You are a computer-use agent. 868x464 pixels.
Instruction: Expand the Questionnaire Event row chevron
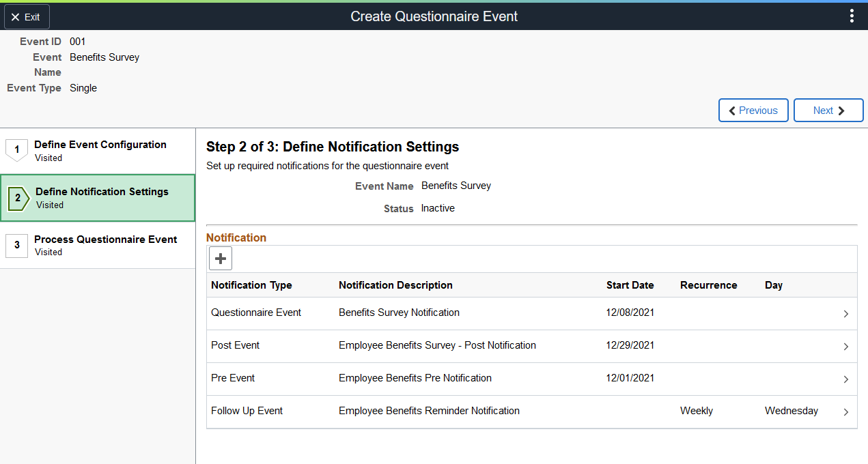click(845, 314)
